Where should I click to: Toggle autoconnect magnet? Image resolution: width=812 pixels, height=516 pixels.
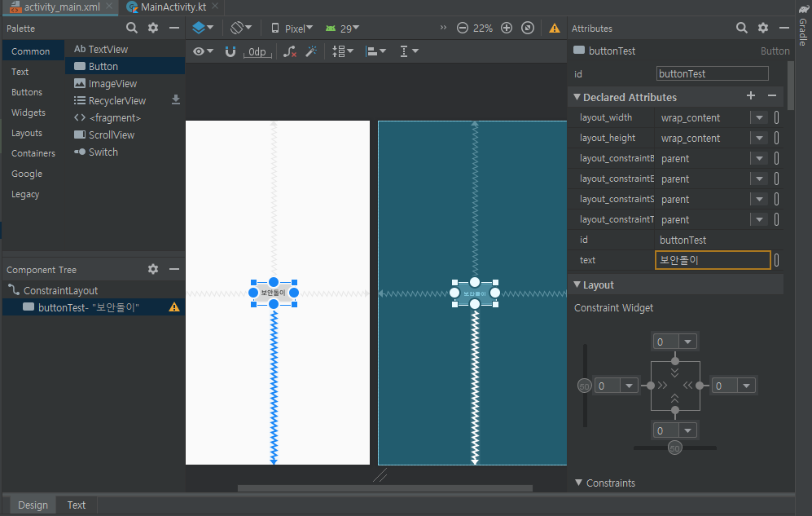tap(230, 51)
